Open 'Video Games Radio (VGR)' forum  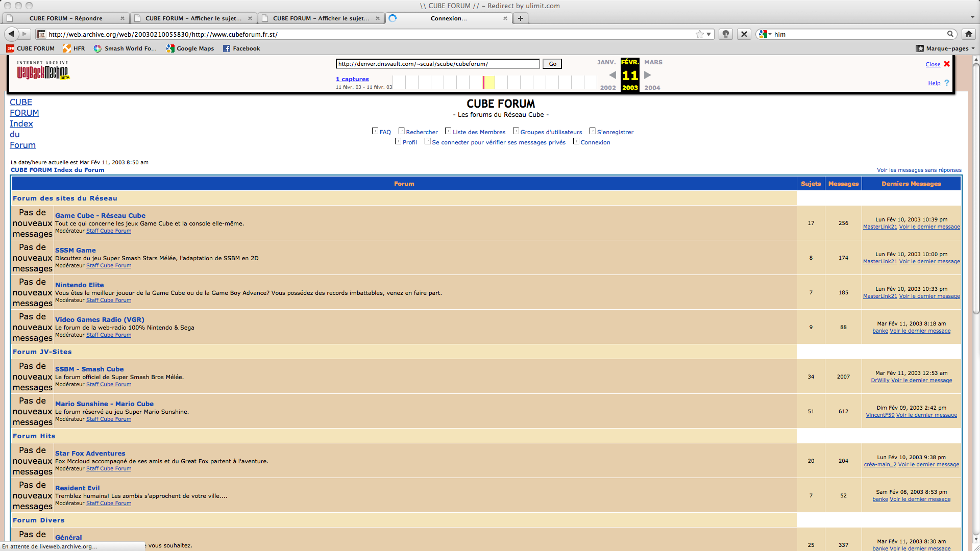(100, 319)
